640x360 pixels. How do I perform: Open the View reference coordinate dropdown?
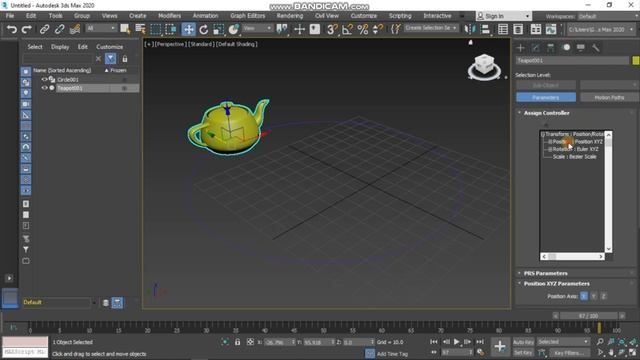(258, 28)
